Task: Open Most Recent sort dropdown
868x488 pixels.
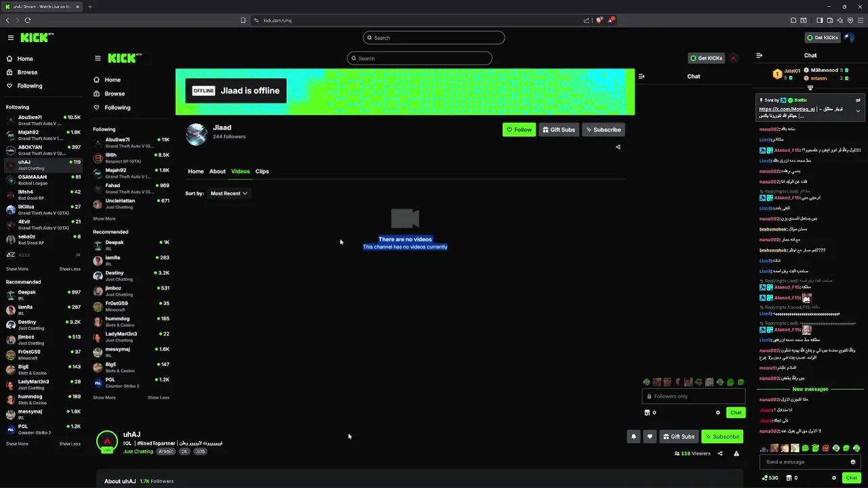Action: coord(229,194)
